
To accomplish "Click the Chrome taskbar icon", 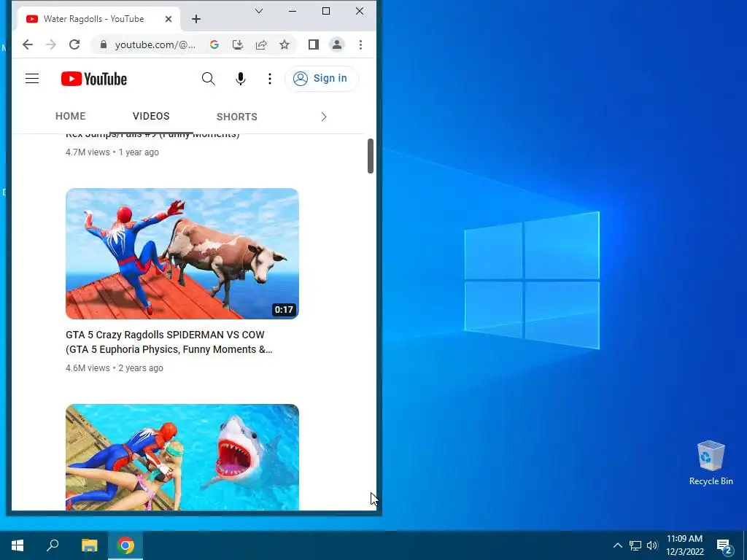I will click(125, 545).
